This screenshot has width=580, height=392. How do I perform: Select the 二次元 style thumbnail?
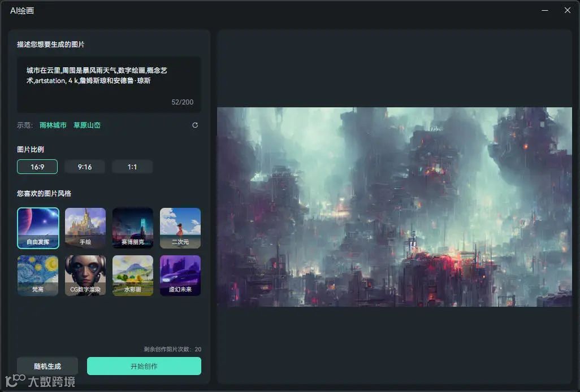point(180,228)
